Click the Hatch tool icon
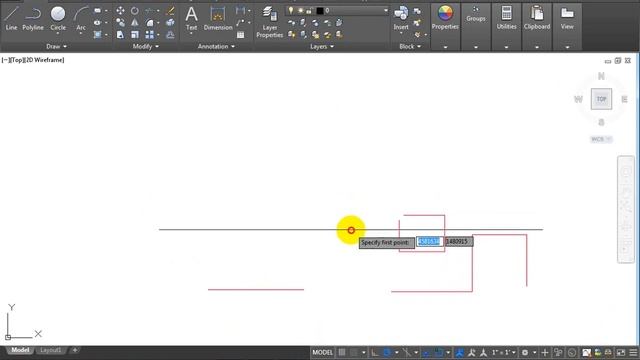640x360 pixels. [98, 35]
